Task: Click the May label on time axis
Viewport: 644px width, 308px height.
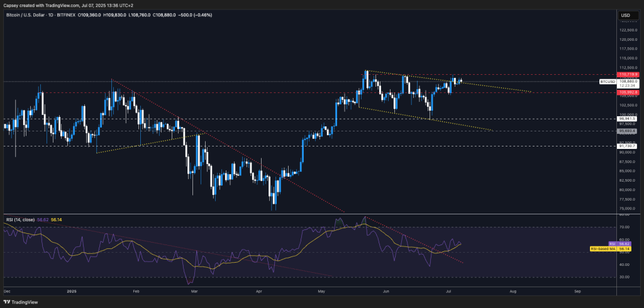Action: [323, 292]
